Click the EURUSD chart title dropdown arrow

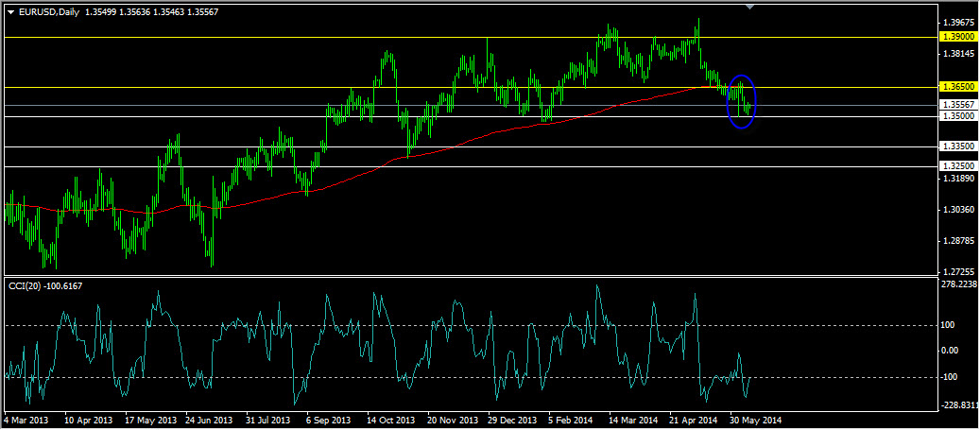point(10,12)
